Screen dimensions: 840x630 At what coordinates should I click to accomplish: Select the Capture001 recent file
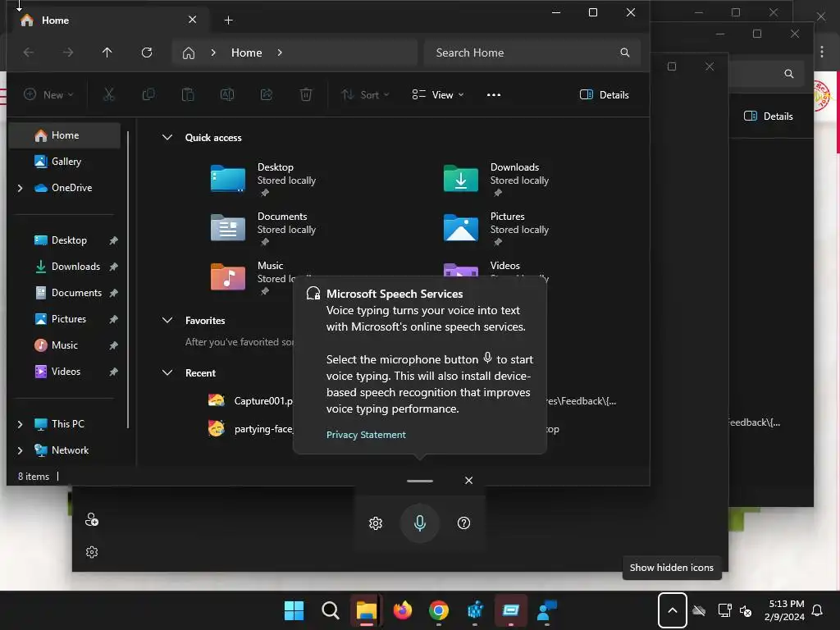click(x=250, y=400)
